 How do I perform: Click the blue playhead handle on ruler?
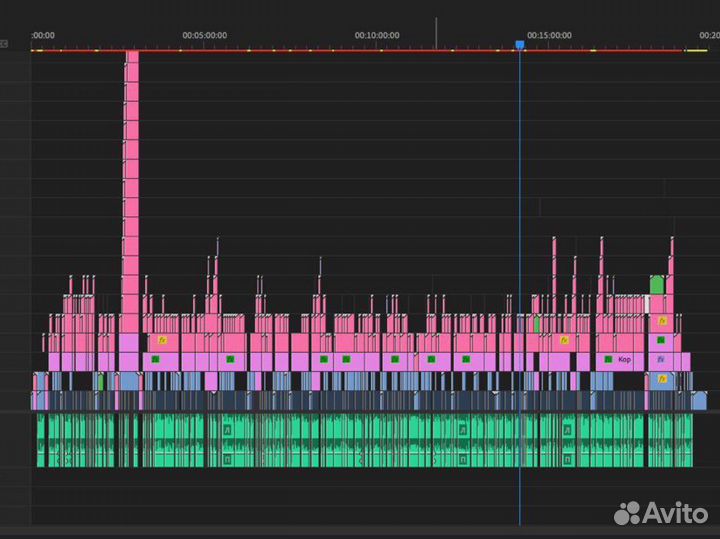pos(519,45)
